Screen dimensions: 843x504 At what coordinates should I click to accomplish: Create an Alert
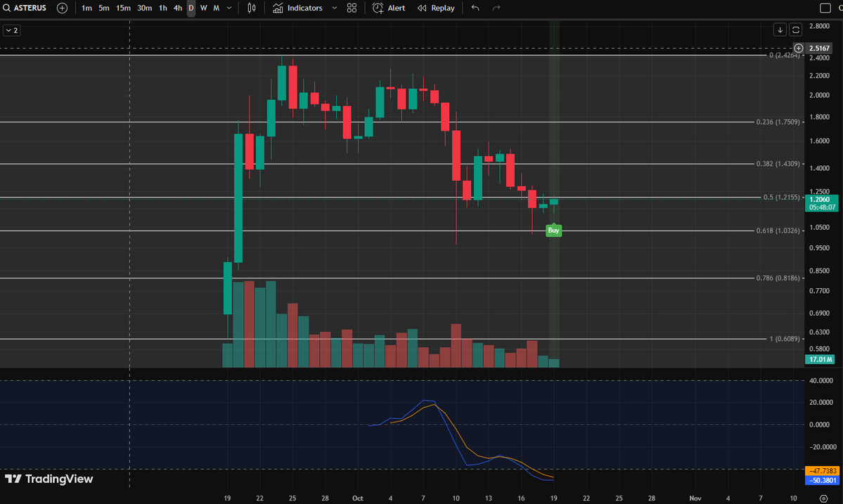coord(389,8)
